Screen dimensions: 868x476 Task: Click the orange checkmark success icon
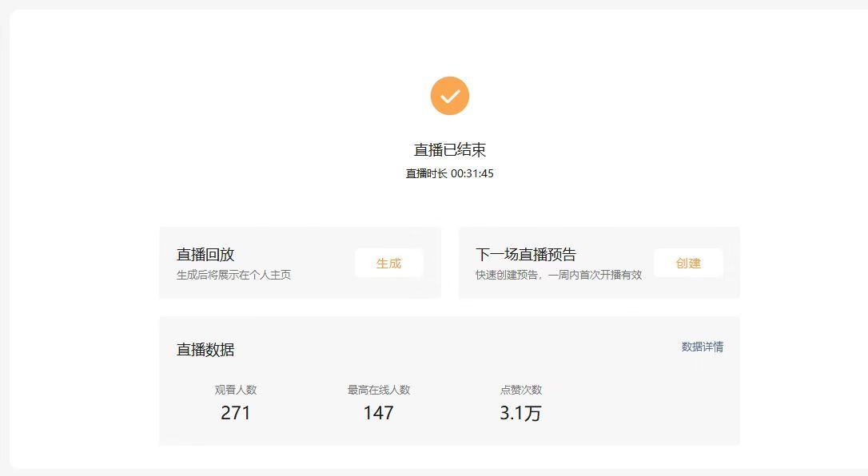point(449,96)
